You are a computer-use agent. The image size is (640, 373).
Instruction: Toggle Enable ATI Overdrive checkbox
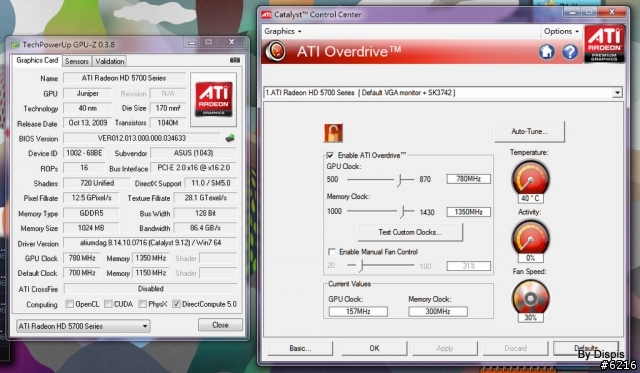[x=330, y=155]
